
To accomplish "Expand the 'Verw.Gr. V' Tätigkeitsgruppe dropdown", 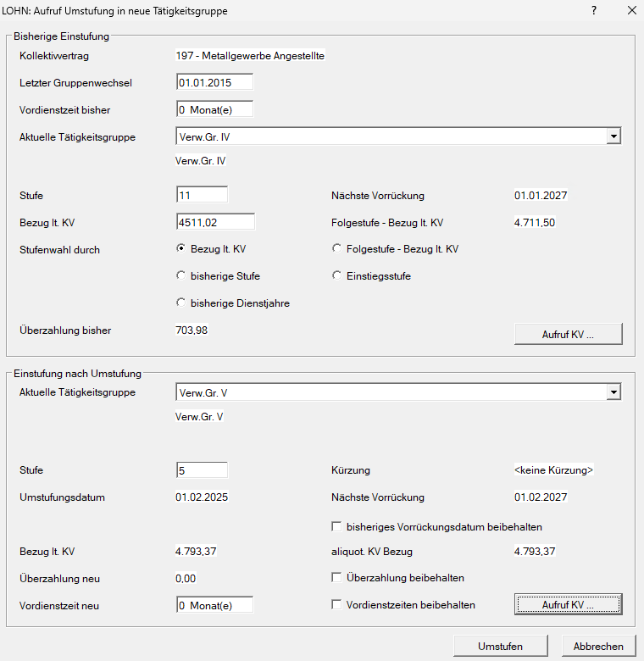I will click(613, 392).
